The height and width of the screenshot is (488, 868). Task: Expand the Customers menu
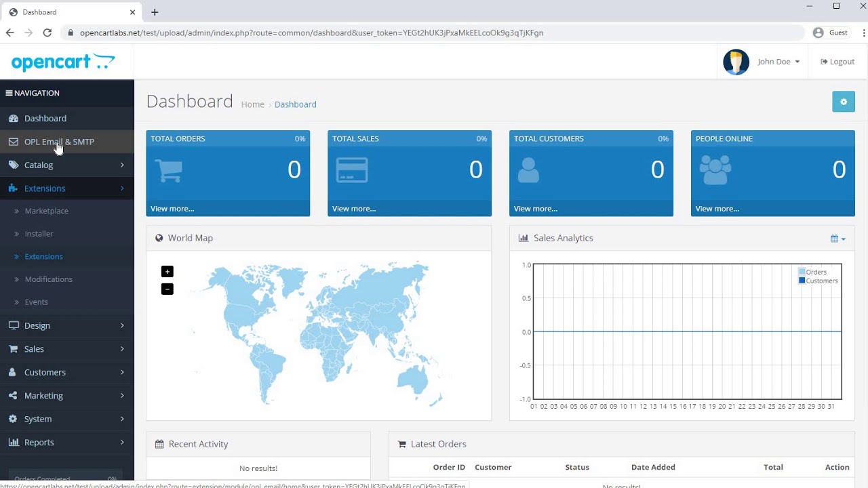click(67, 372)
